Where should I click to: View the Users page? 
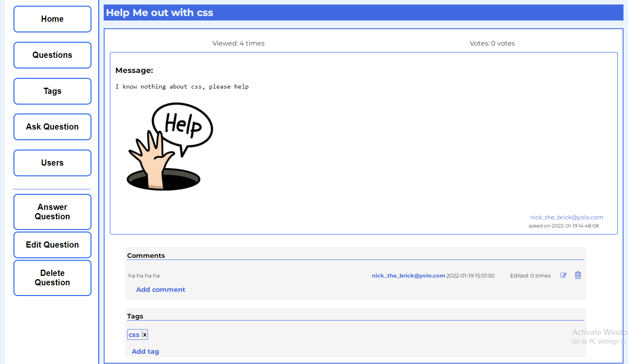(x=52, y=163)
